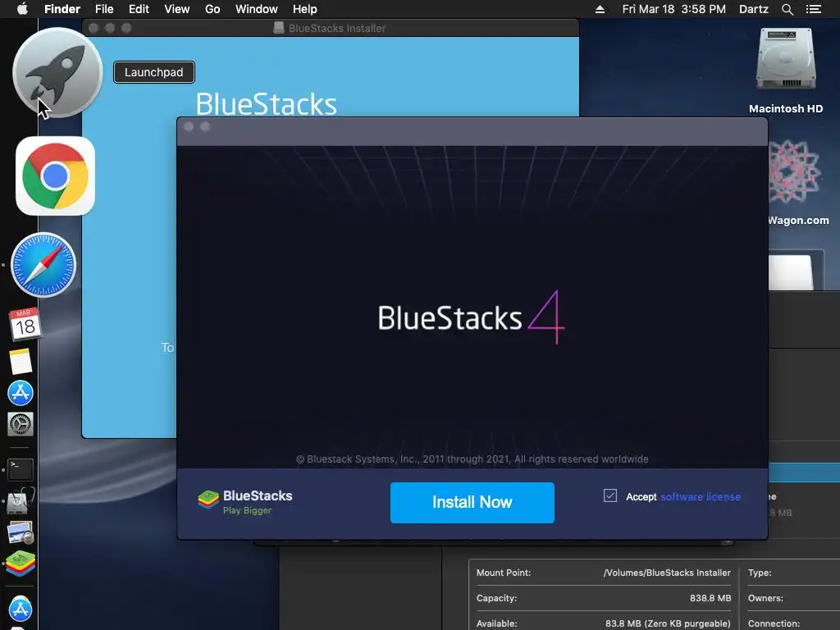Open the App Store icon below Notes
The width and height of the screenshot is (840, 630).
tap(21, 393)
